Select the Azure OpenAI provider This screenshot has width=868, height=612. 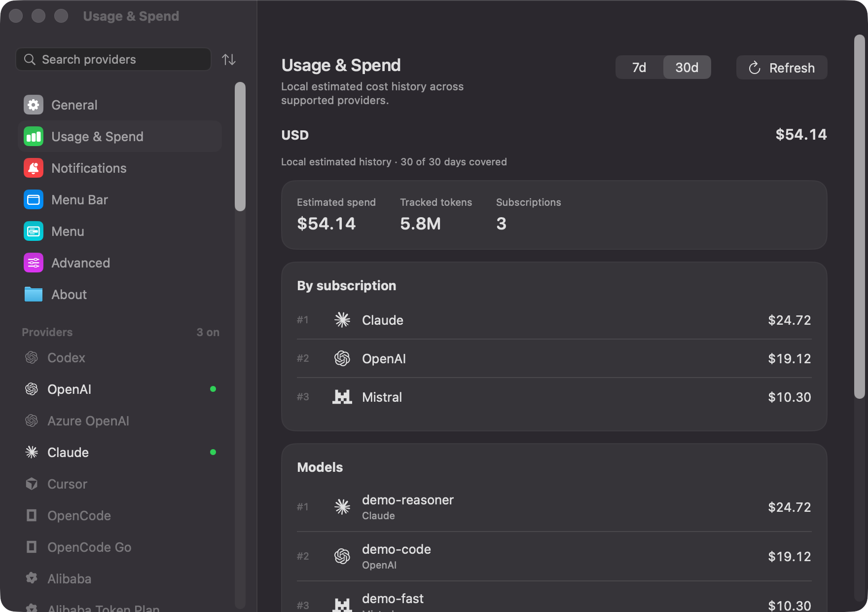[119, 421]
